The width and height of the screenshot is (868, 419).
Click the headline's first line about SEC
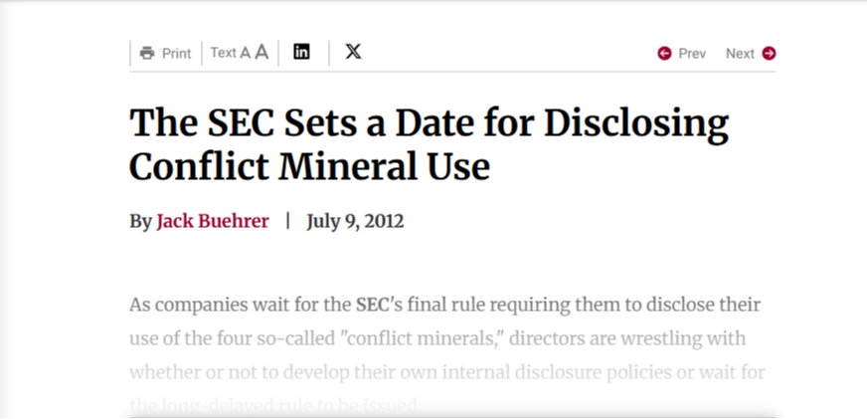429,123
